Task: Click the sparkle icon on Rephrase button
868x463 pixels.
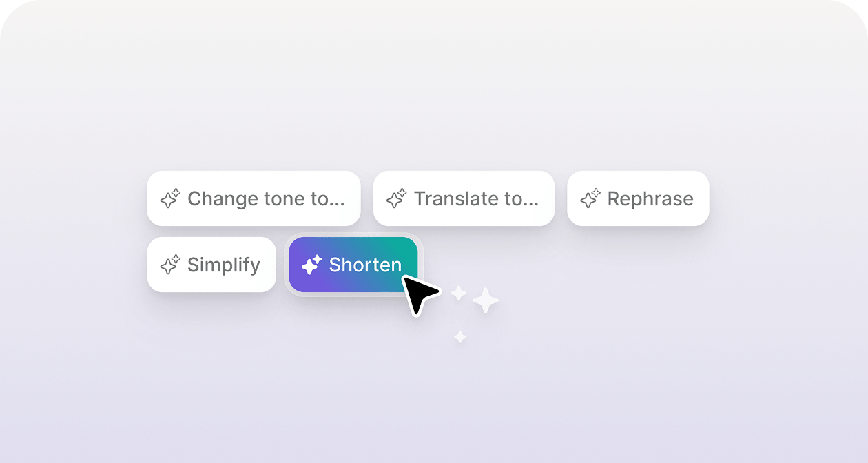Action: (x=590, y=199)
